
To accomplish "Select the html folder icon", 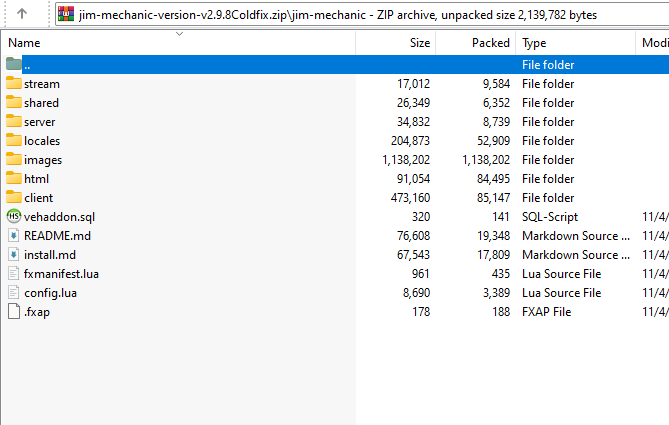I will point(14,178).
